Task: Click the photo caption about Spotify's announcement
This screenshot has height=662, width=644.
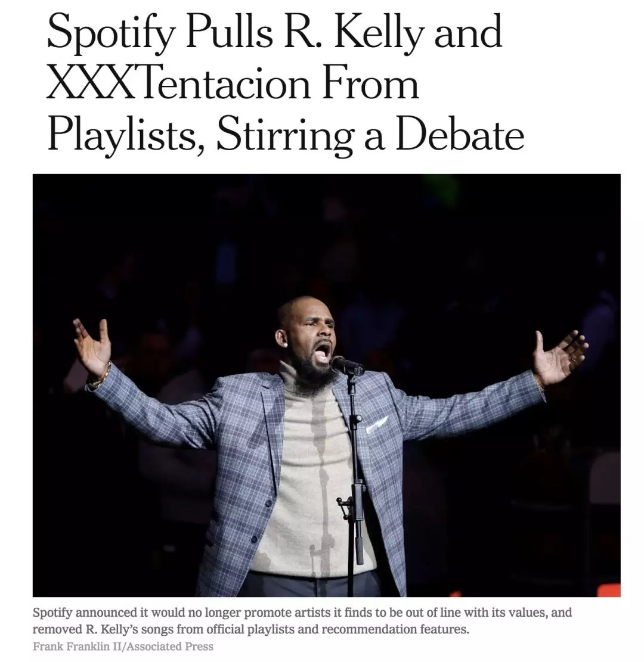Action: pos(302,620)
